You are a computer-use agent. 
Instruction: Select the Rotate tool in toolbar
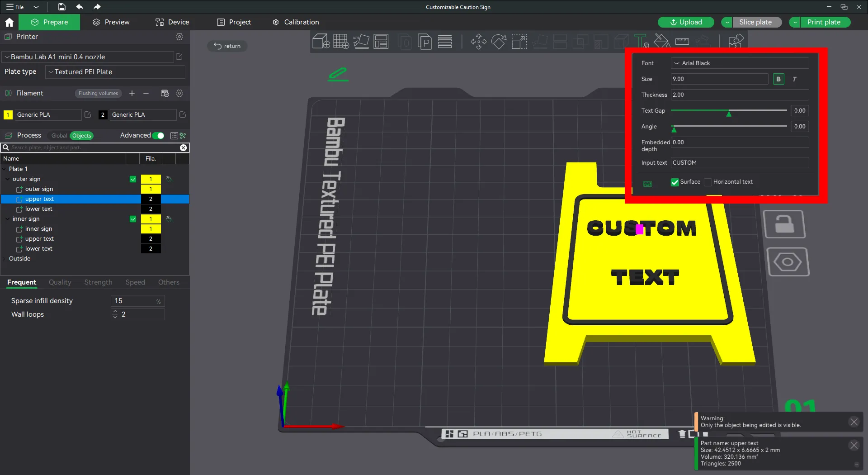click(499, 42)
